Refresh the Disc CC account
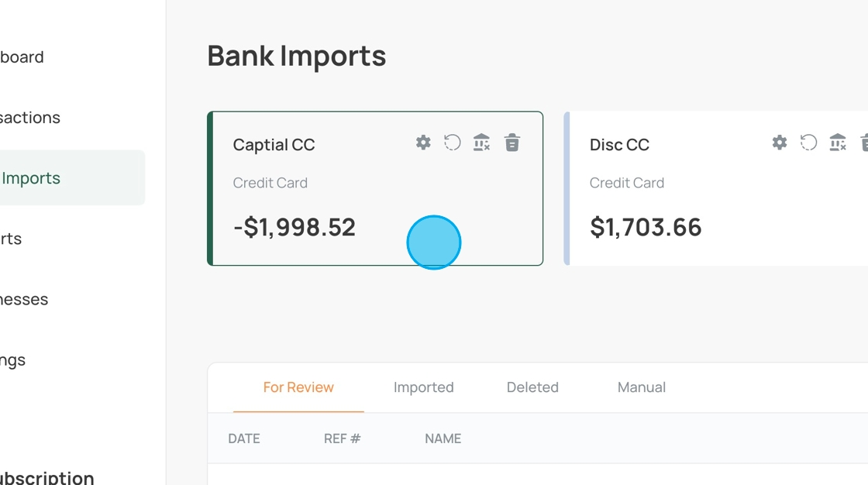 pyautogui.click(x=809, y=143)
